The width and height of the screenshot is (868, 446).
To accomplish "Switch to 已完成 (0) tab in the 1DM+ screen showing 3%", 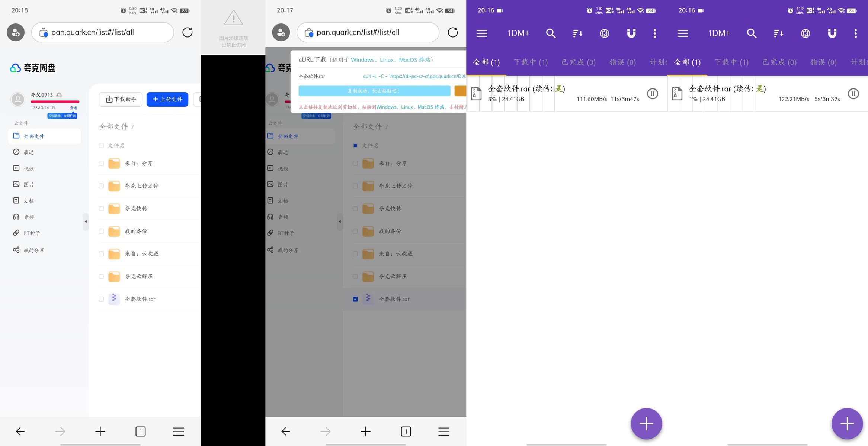I will pos(579,62).
